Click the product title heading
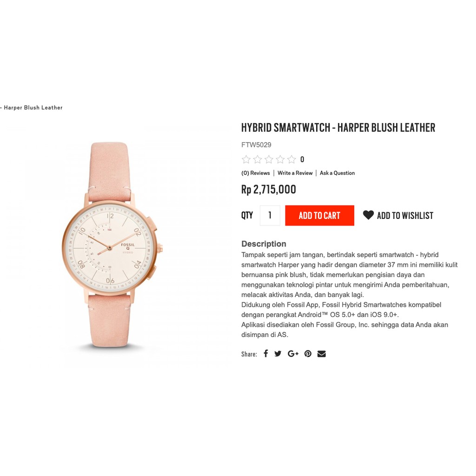 pyautogui.click(x=338, y=127)
